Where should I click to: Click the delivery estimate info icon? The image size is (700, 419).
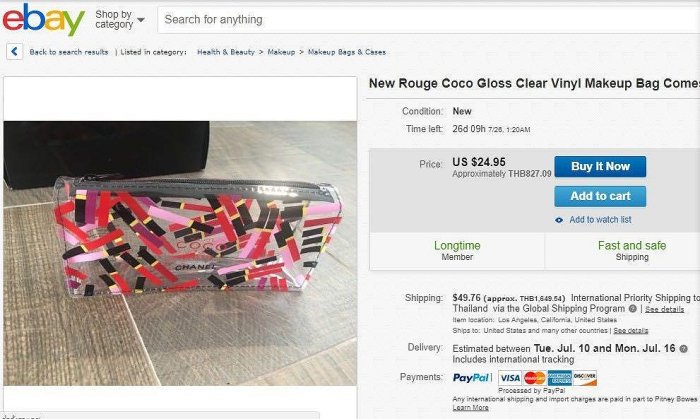click(683, 347)
